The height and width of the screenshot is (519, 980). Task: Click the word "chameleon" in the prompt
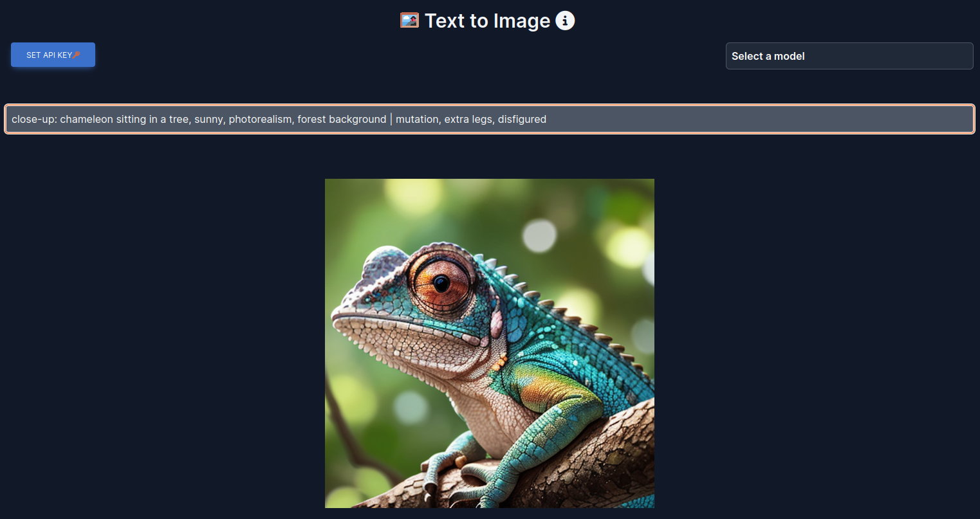coord(86,119)
